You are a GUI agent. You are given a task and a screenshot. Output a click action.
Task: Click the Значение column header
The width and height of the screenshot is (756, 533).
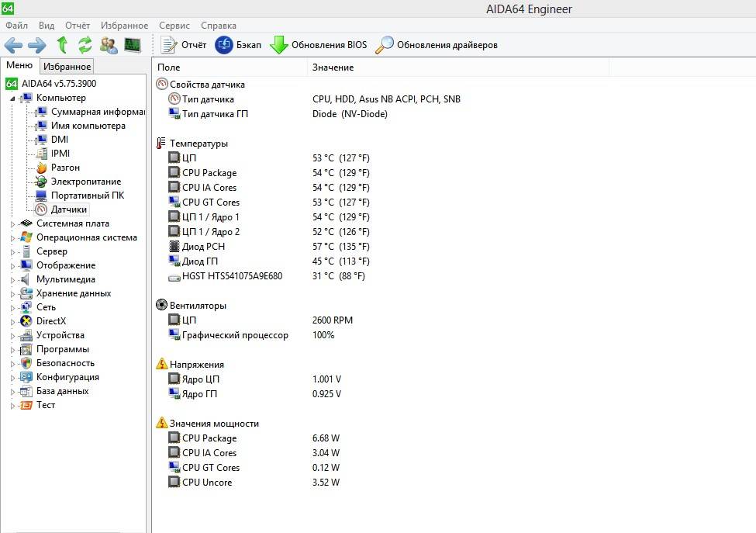(x=333, y=67)
